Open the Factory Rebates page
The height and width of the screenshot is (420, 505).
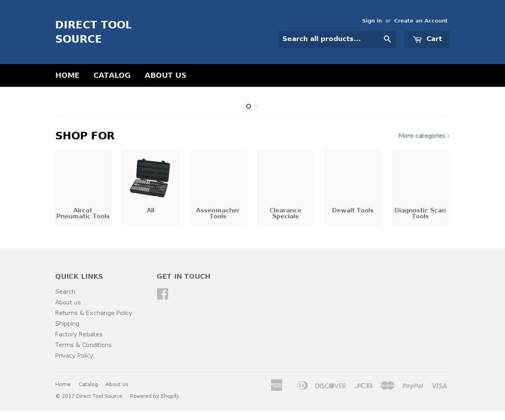point(78,334)
